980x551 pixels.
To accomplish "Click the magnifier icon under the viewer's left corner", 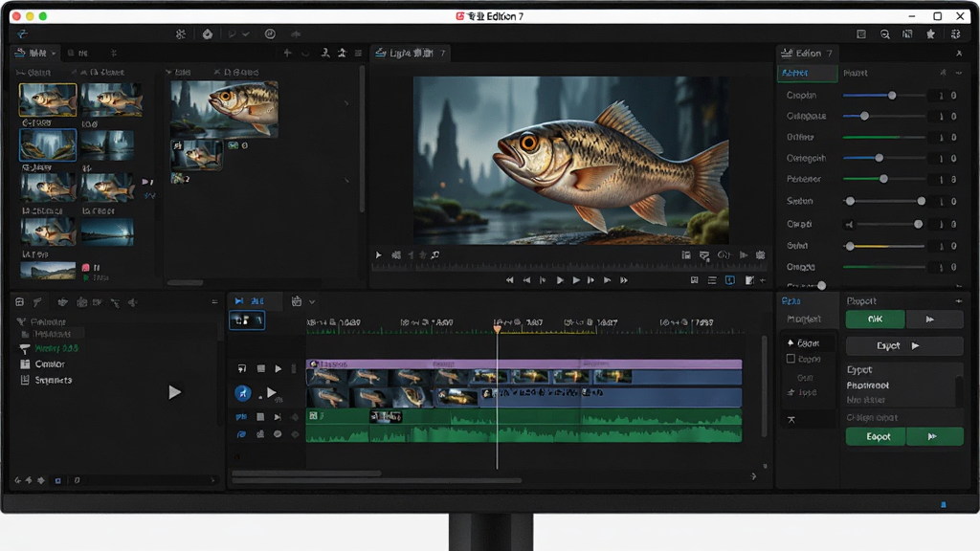I will (x=435, y=254).
